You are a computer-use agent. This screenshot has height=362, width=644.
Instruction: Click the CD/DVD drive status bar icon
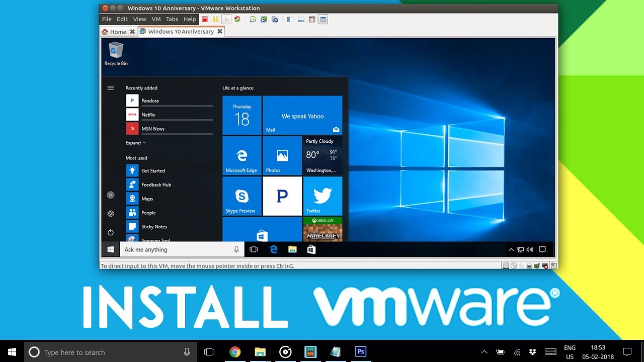point(514,265)
